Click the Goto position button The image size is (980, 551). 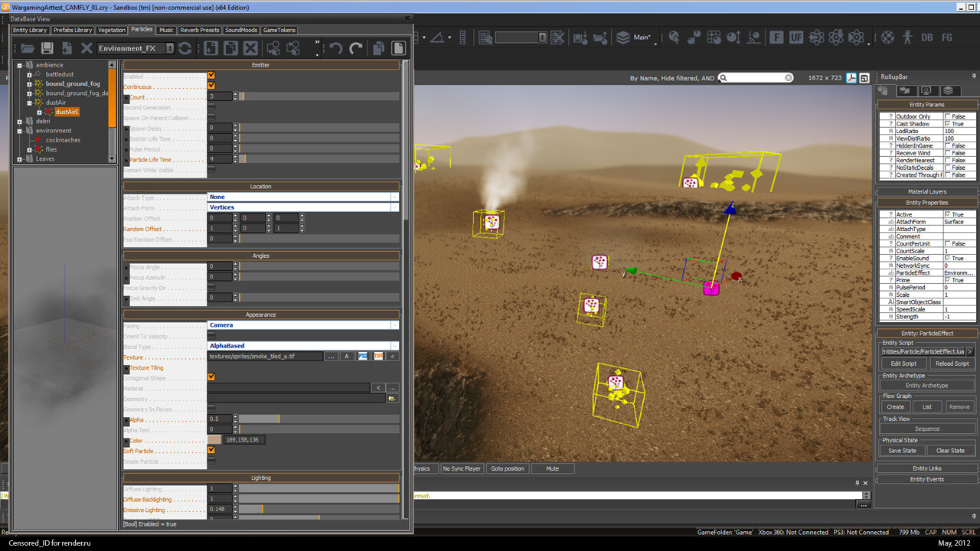(508, 468)
